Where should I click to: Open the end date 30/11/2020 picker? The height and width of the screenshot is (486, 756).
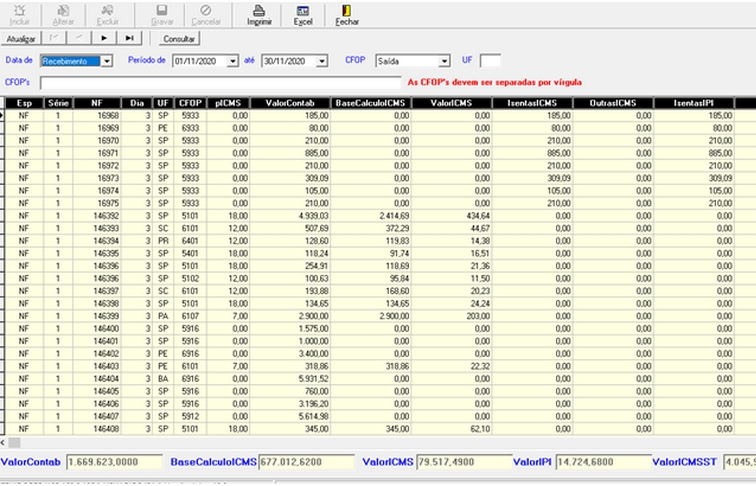pyautogui.click(x=322, y=61)
